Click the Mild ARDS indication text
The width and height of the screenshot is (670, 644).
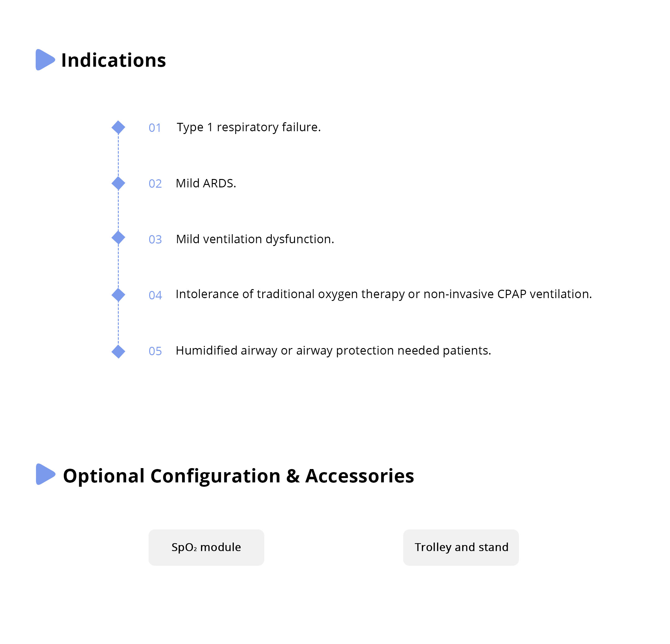coord(206,183)
